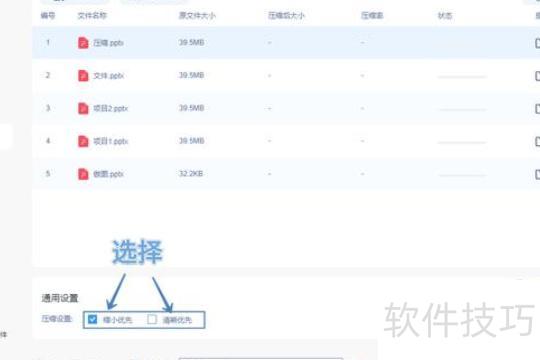Click the 39.5MB size of 项目2.pptx
Screen dimensions: 540x360
coord(191,108)
